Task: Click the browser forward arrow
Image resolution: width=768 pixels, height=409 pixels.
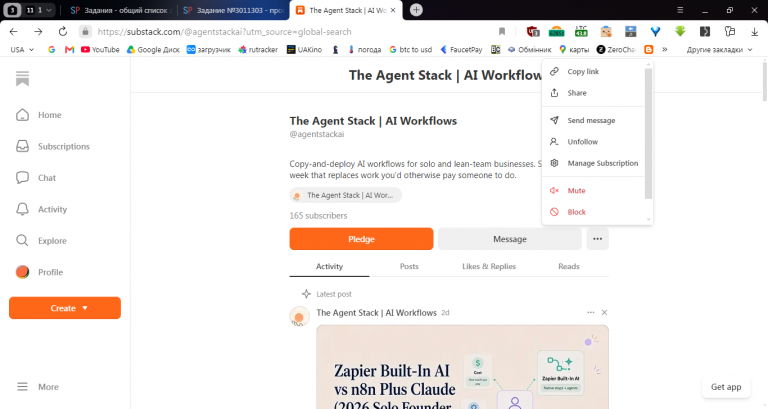Action: (x=38, y=32)
